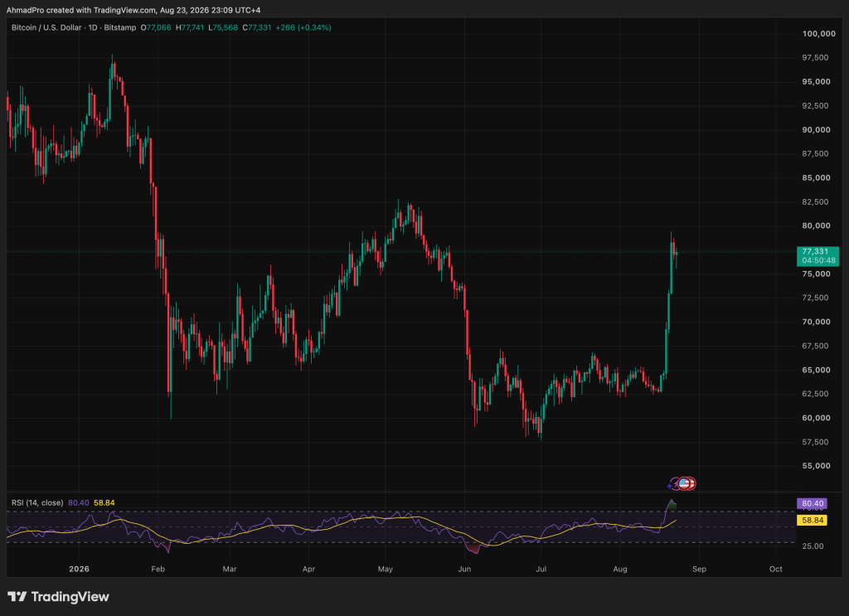This screenshot has height=616, width=849.
Task: Click the 87,500 price axis label
Action: coord(815,153)
